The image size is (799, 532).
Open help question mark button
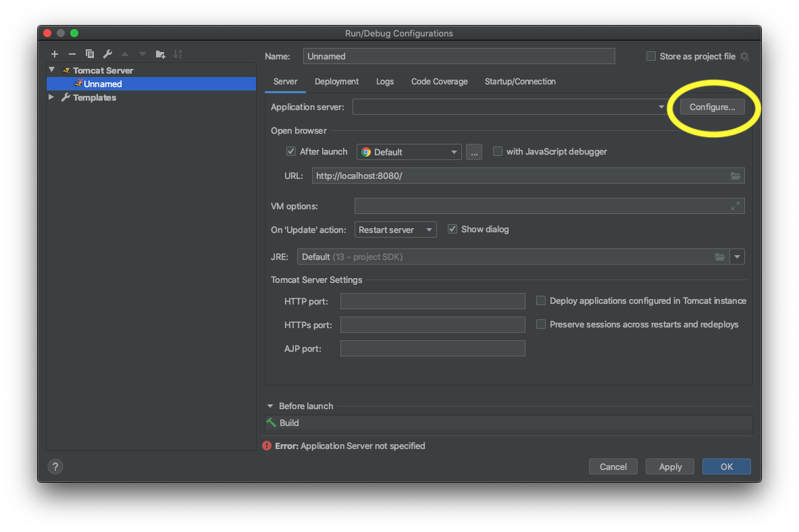pyautogui.click(x=55, y=467)
